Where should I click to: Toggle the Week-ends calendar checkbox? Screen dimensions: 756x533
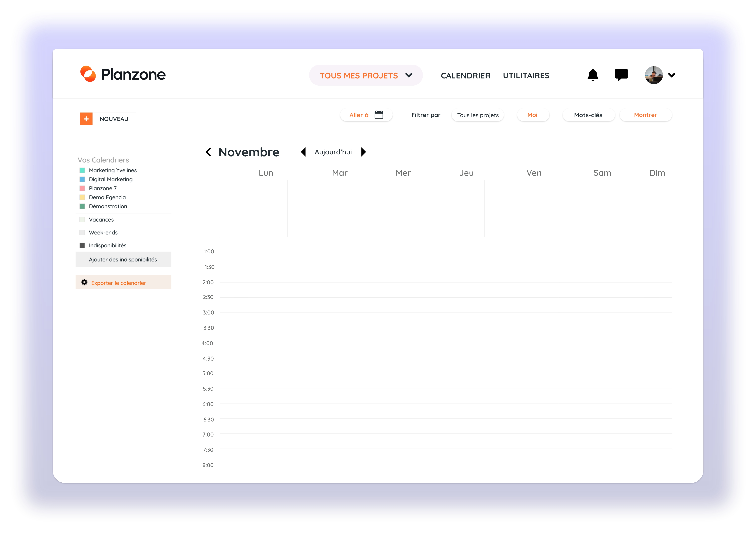(x=82, y=232)
